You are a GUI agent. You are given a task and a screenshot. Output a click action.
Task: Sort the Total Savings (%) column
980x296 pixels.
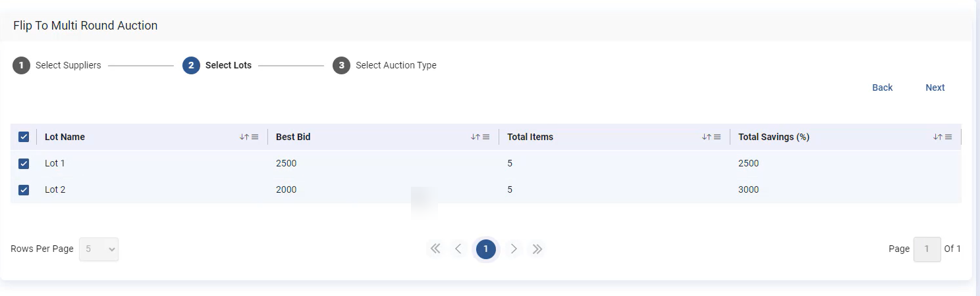[x=938, y=137]
